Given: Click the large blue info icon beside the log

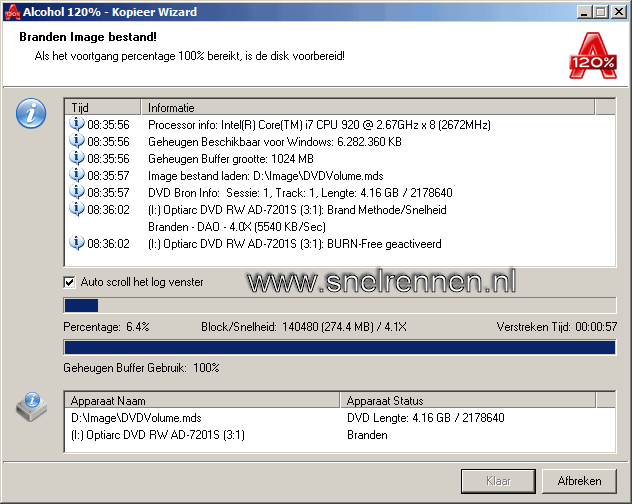Looking at the screenshot, I should (31, 113).
